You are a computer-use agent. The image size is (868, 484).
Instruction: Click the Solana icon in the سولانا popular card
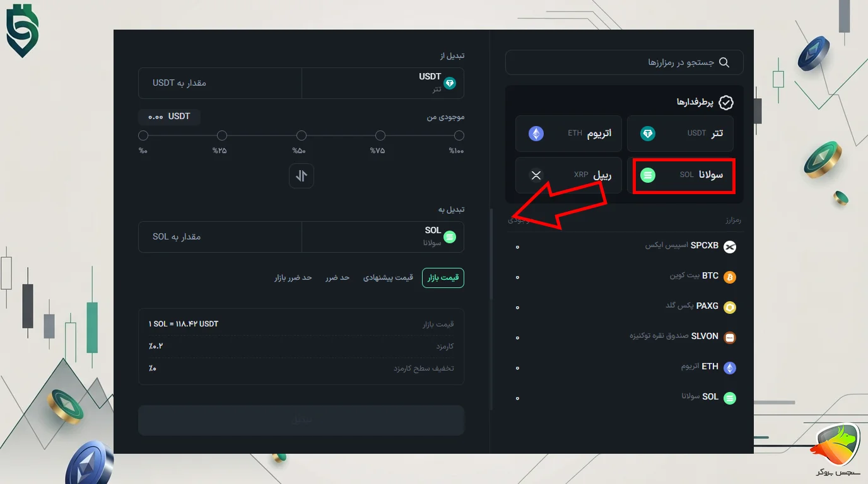(x=647, y=175)
